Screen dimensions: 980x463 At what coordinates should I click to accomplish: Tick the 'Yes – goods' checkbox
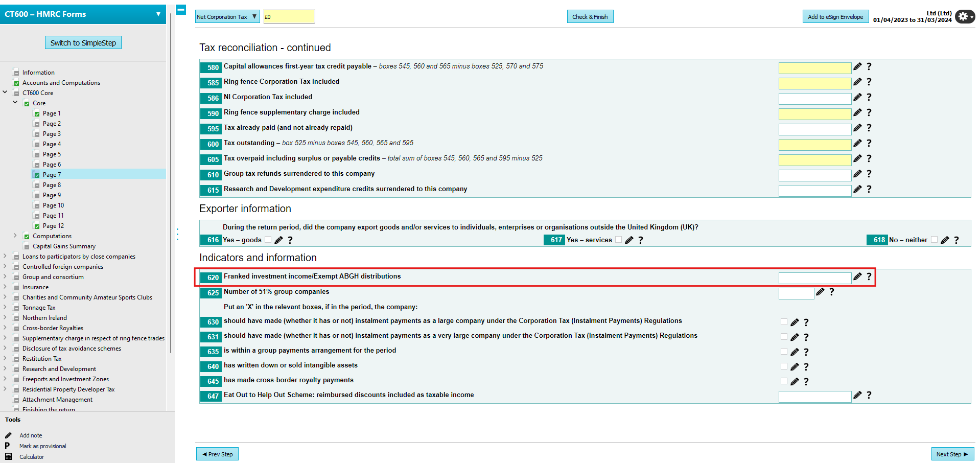point(268,240)
